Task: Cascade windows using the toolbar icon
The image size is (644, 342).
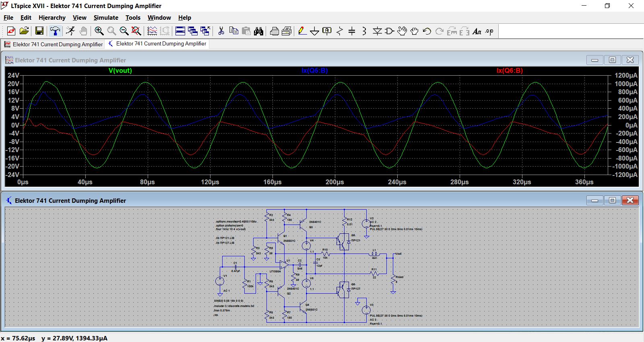Action: click(193, 31)
